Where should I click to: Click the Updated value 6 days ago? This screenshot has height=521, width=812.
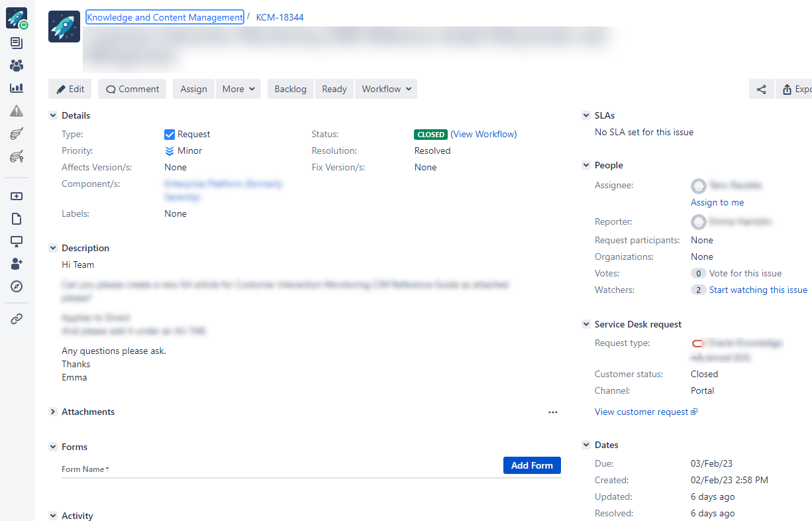[x=713, y=496]
